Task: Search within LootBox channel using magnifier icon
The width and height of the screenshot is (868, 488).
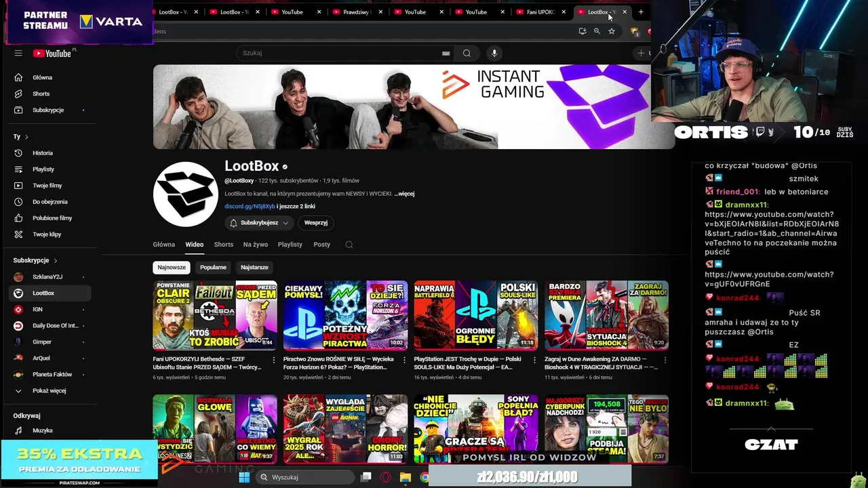Action: [x=349, y=245]
